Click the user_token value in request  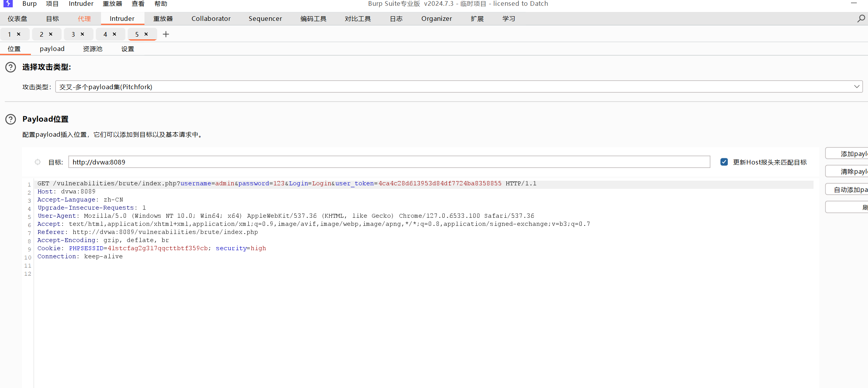tap(440, 184)
